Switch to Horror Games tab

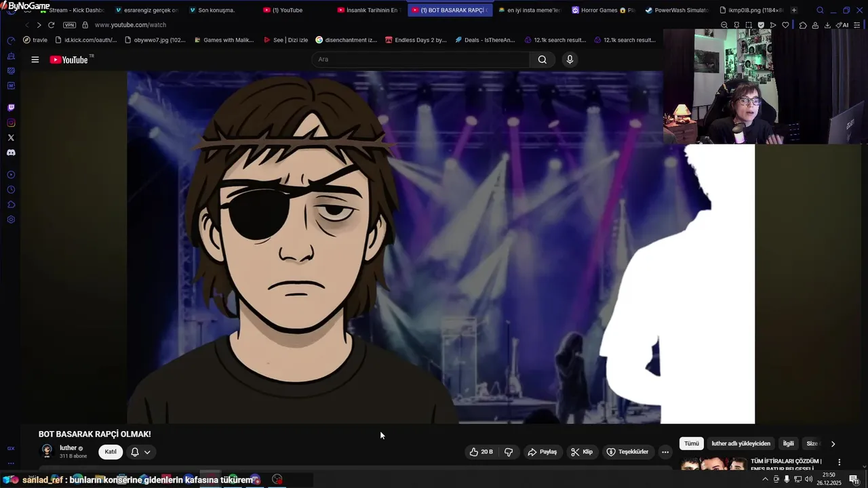(x=604, y=10)
